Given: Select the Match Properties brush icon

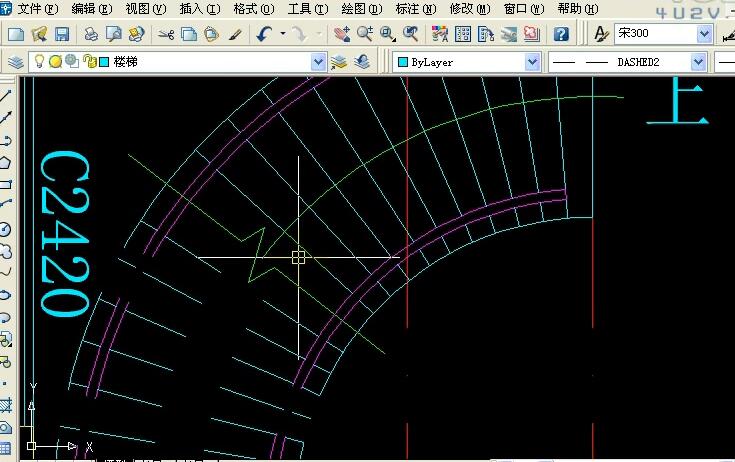Looking at the screenshot, I should pyautogui.click(x=235, y=34).
